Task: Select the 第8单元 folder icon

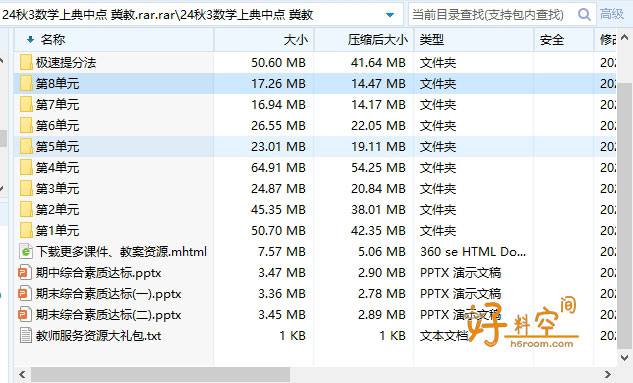Action: point(26,84)
